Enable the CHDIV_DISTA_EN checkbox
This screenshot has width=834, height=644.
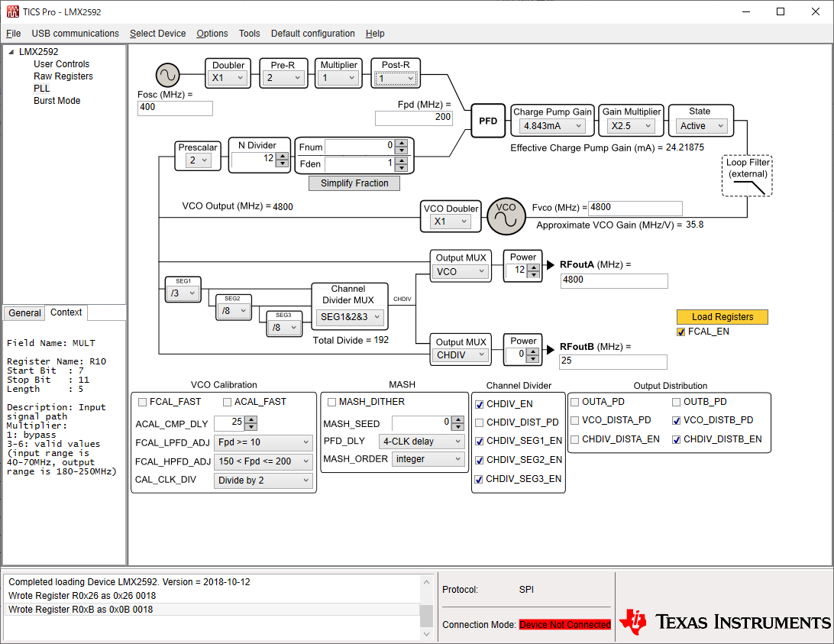(x=575, y=439)
